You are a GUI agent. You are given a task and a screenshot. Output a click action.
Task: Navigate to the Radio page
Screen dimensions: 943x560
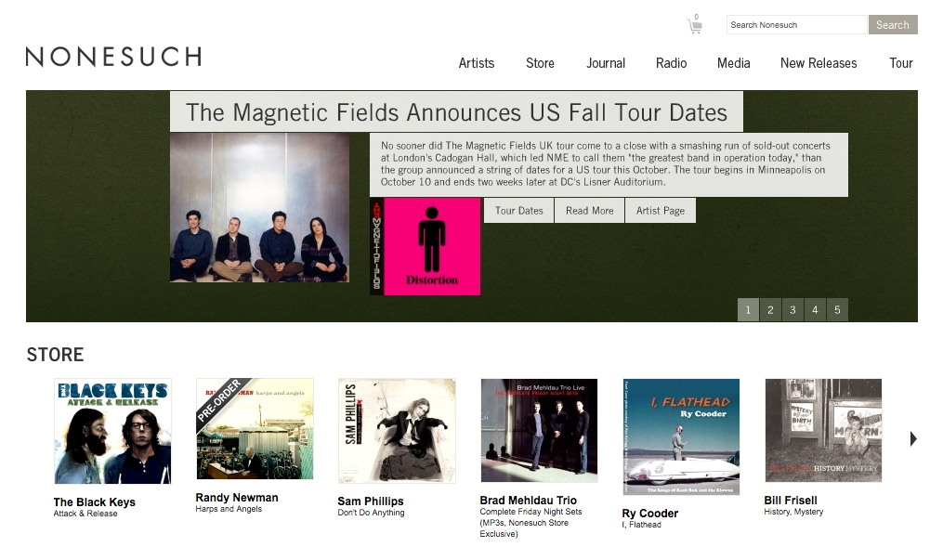click(671, 63)
